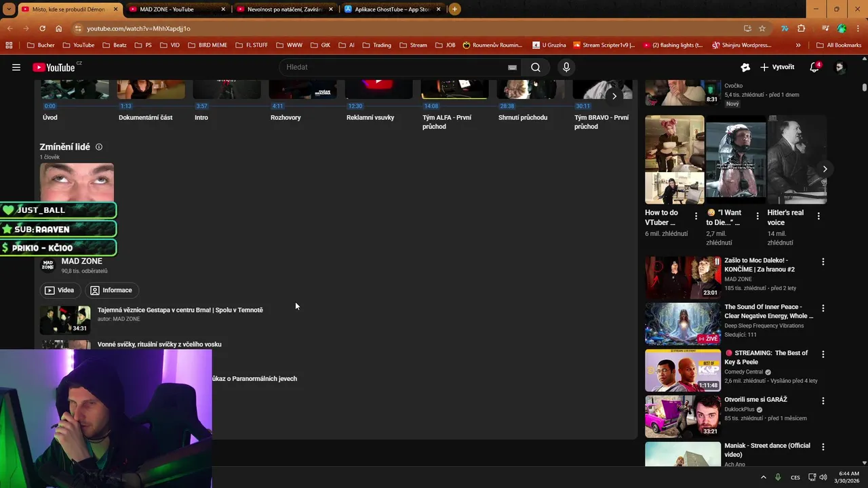This screenshot has width=868, height=488.
Task: Open options for I Want to Die short
Action: click(757, 216)
